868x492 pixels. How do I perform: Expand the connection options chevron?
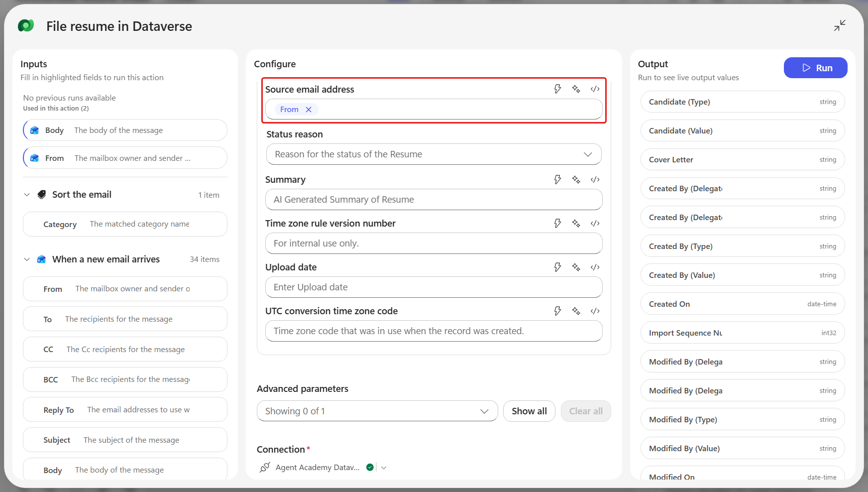point(384,468)
